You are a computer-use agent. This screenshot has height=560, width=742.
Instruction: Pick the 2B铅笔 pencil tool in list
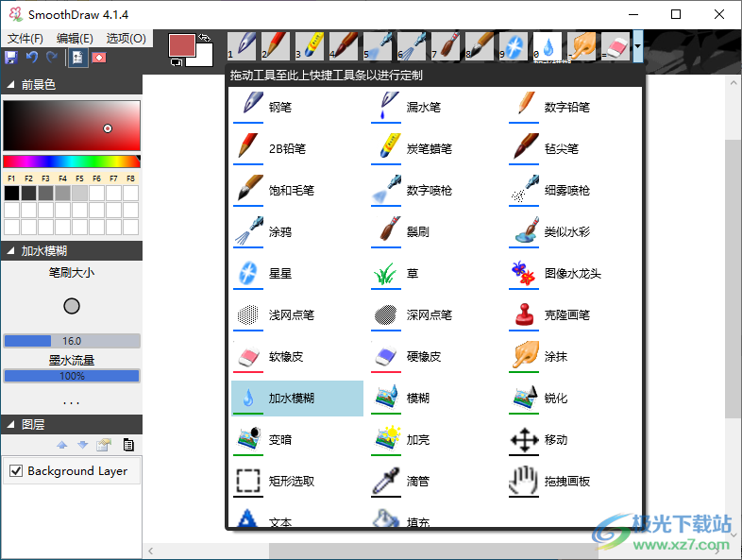coord(297,148)
